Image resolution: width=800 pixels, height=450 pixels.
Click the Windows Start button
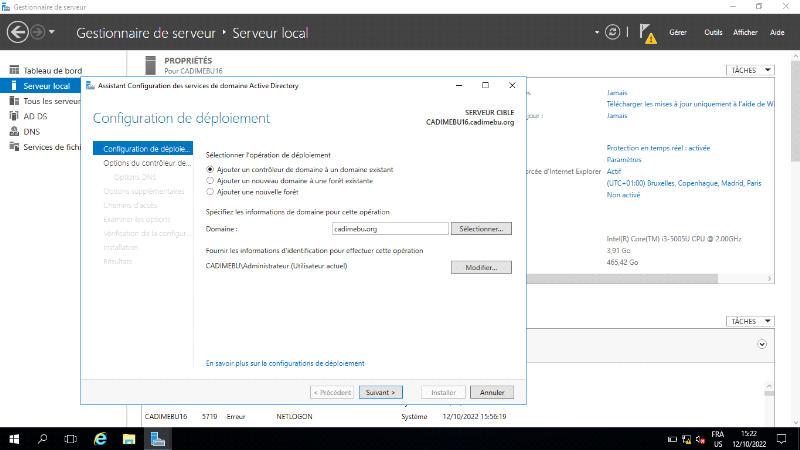[x=14, y=438]
